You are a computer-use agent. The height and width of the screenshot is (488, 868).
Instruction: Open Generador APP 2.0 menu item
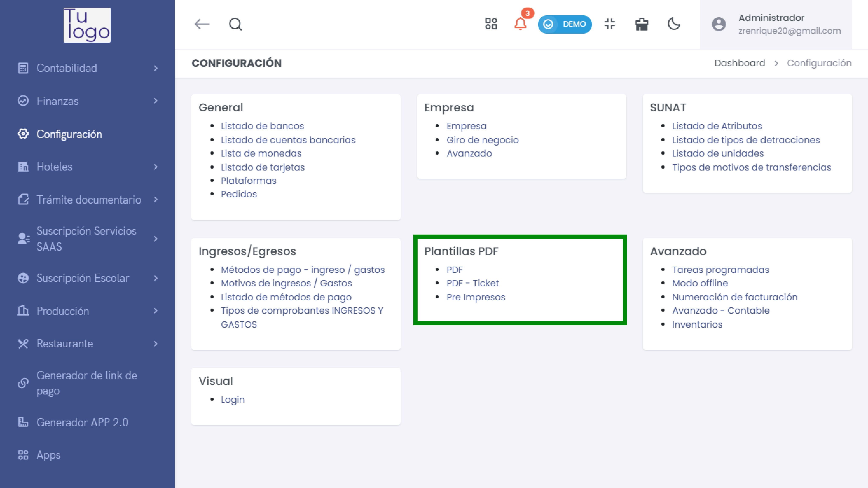point(82,422)
